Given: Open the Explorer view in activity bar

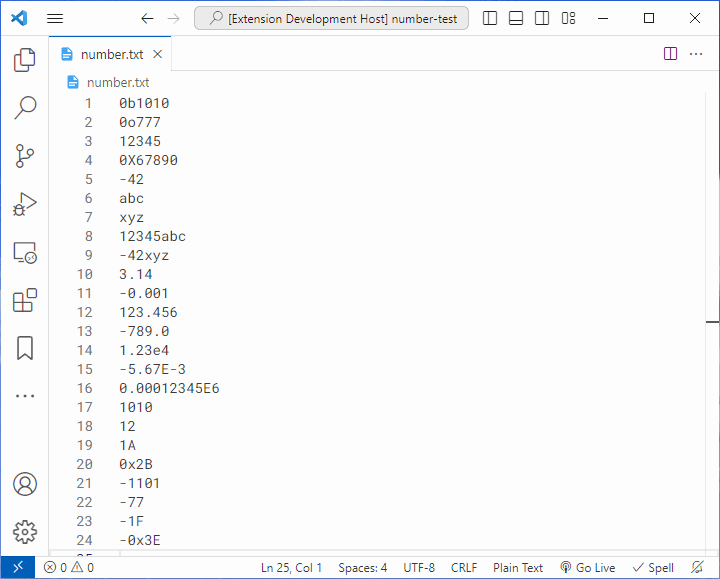Looking at the screenshot, I should tap(25, 60).
